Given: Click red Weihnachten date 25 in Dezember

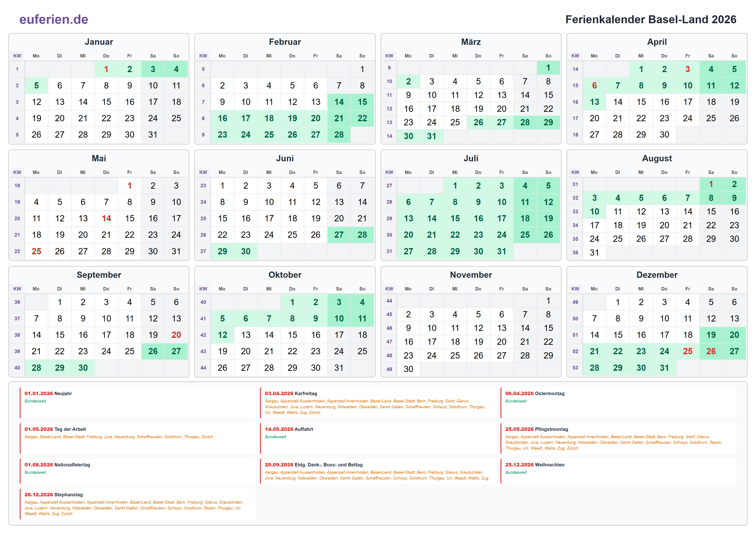Looking at the screenshot, I should 687,351.
